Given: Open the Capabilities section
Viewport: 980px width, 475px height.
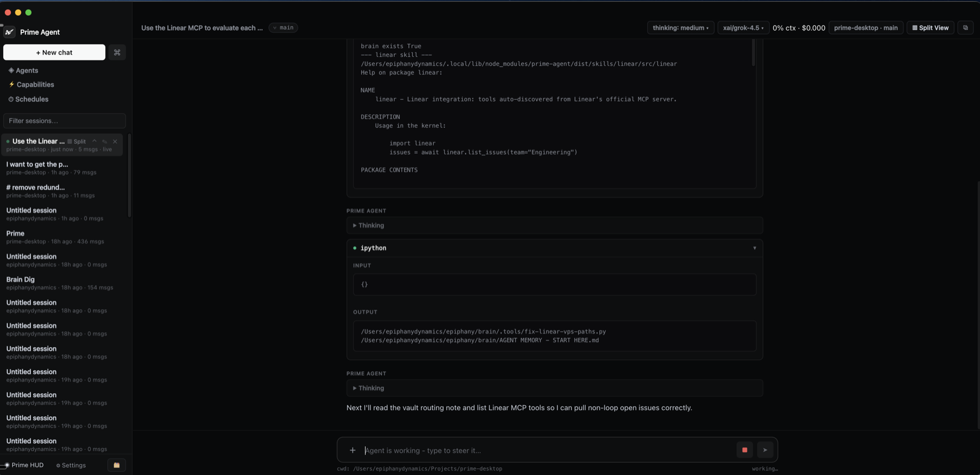Looking at the screenshot, I should (31, 84).
